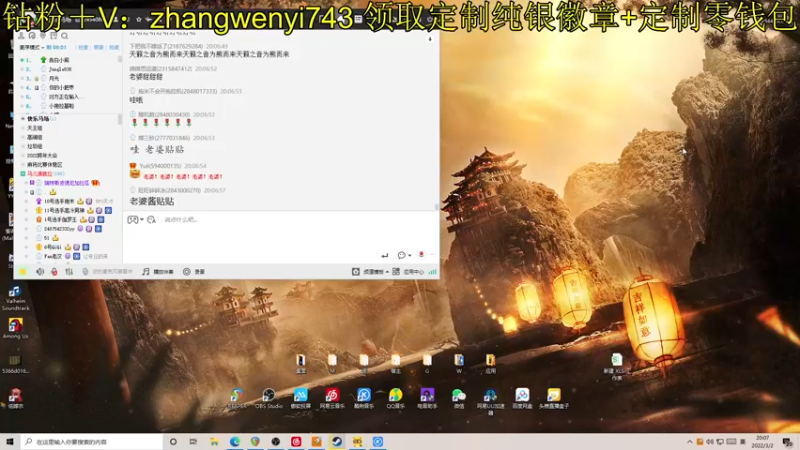
Task: Click sender name Yuli(594000135) in chat
Action: (160, 166)
